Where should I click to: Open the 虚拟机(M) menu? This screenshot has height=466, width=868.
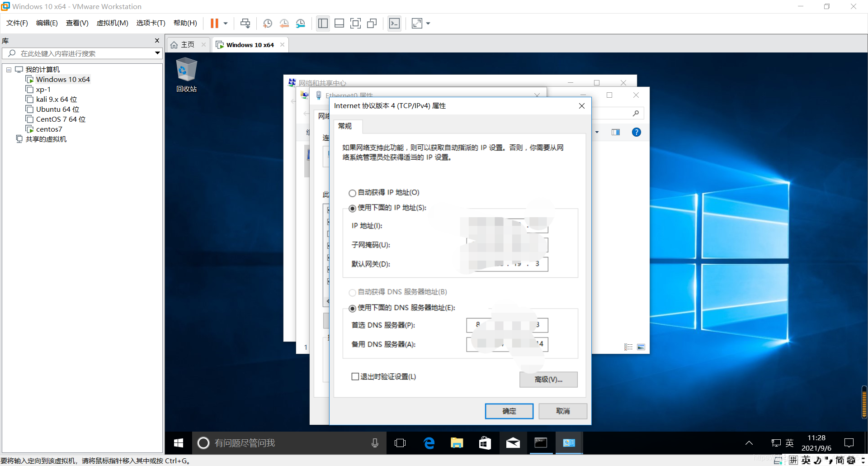tap(113, 23)
